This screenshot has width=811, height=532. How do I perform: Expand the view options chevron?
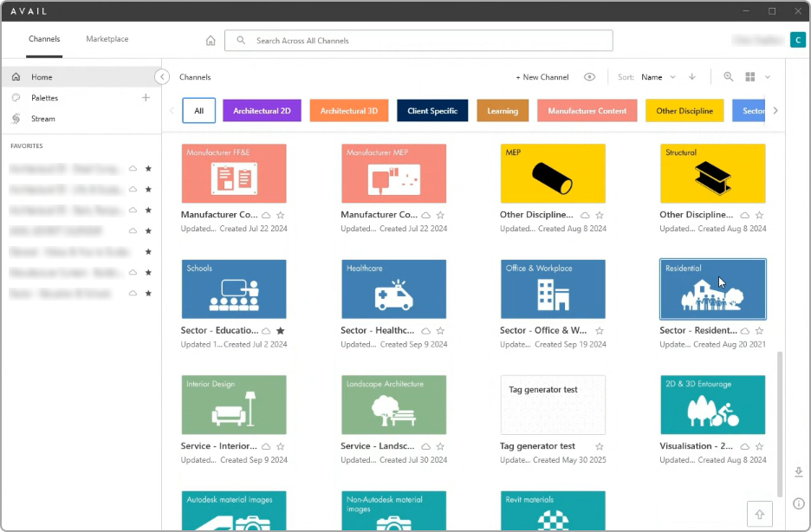coord(768,77)
